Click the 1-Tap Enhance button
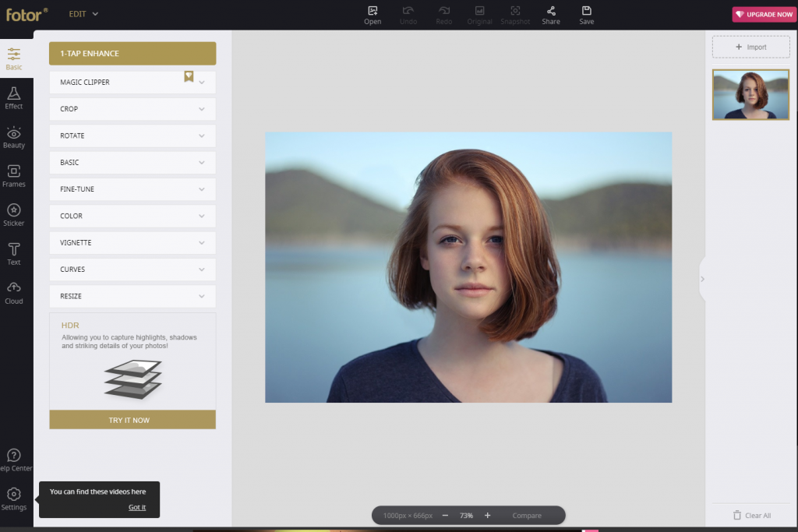 pos(132,54)
